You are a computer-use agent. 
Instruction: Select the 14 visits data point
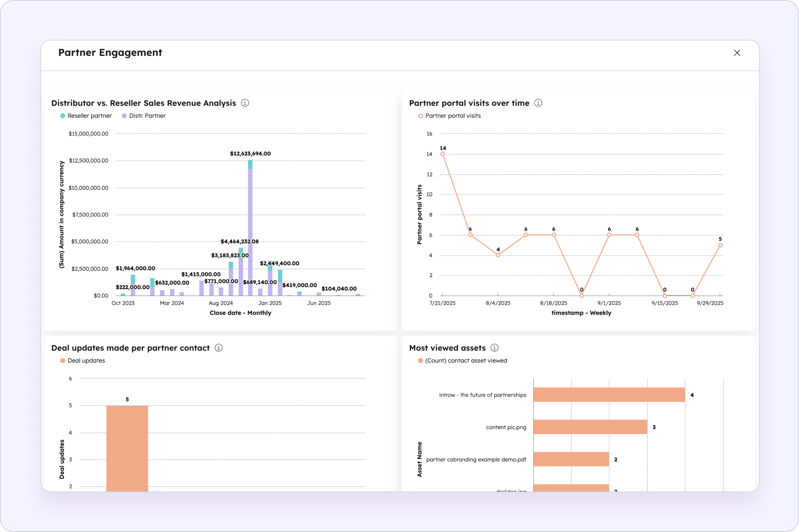pos(442,154)
